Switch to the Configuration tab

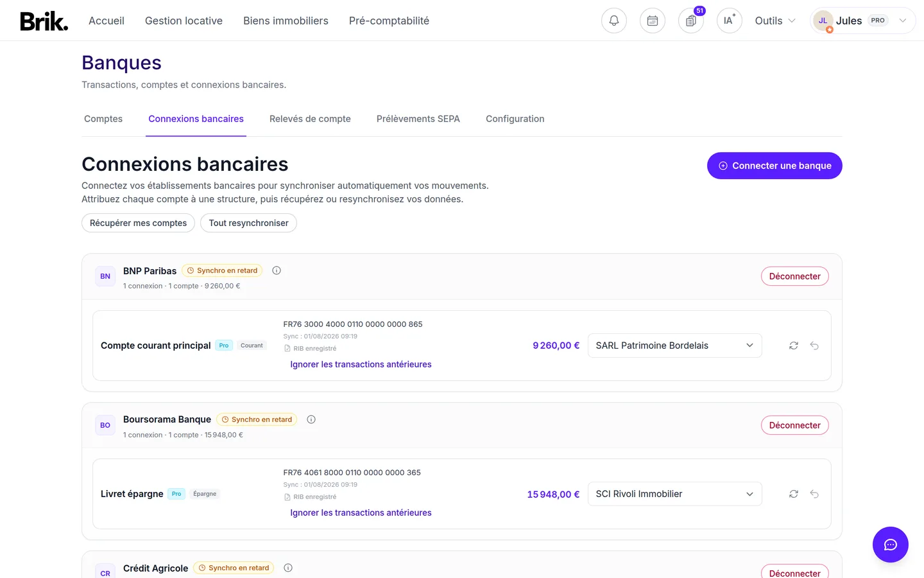(515, 119)
